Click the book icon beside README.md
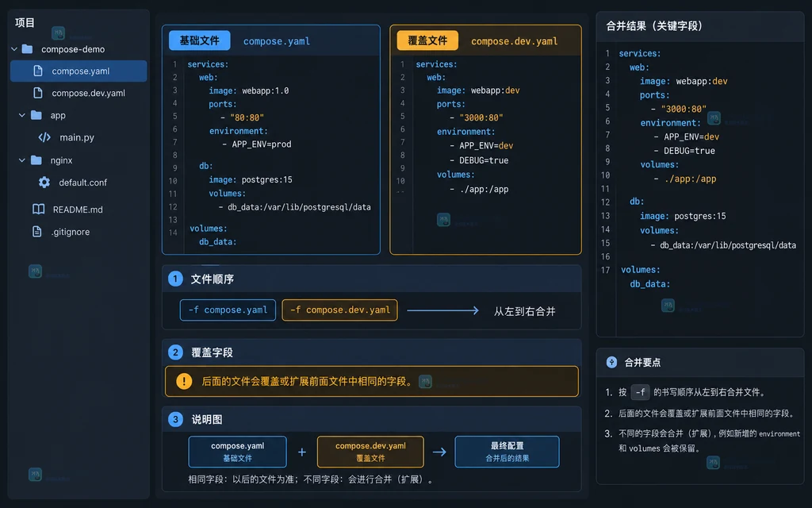 pos(38,210)
